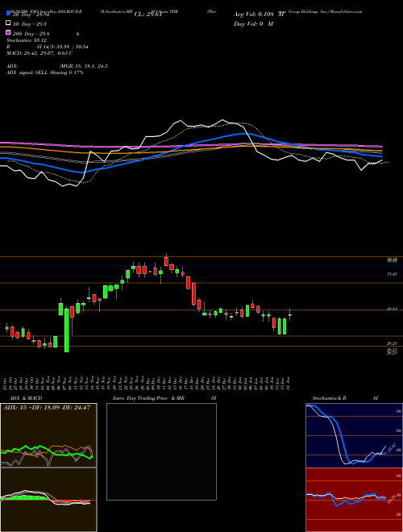The width and height of the screenshot is (403, 532).
Task: Select the 'MACD: 28.42, 29.07, -0.65 C' line
Action: point(39,53)
